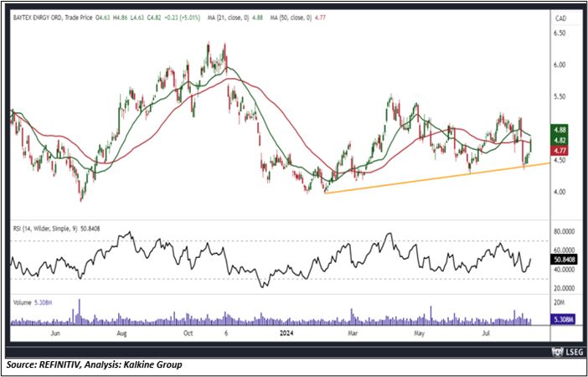The image size is (588, 377).
Task: Select the close value C4.82
Action: pos(155,18)
